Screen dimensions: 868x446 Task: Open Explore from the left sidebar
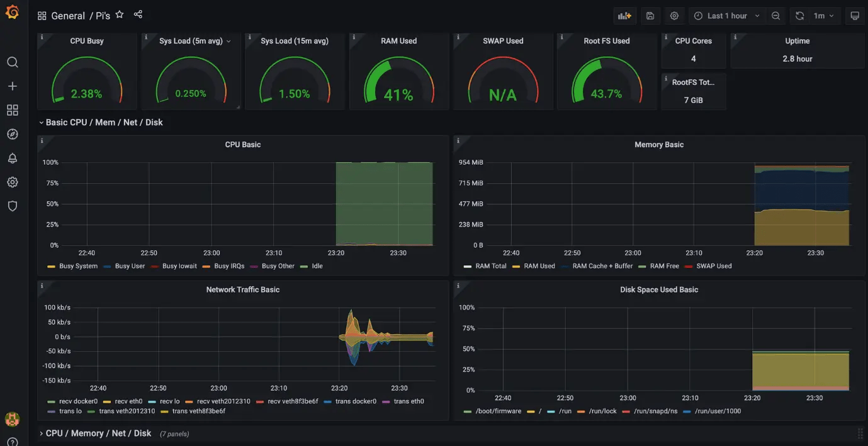click(x=13, y=133)
